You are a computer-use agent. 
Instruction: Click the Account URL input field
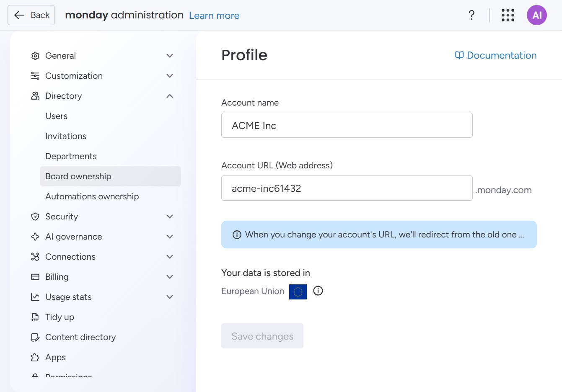(x=347, y=188)
